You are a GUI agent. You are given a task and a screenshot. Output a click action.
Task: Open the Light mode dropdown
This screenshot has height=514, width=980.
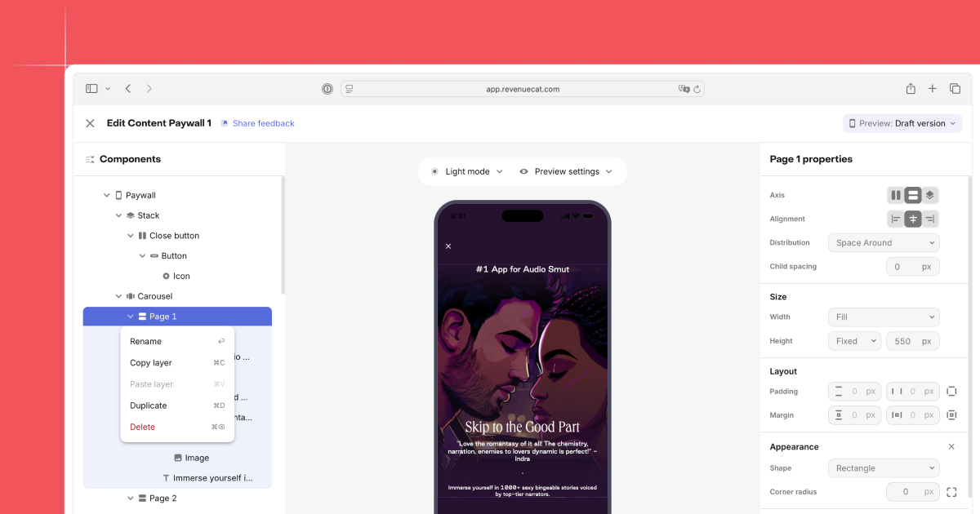click(x=466, y=171)
